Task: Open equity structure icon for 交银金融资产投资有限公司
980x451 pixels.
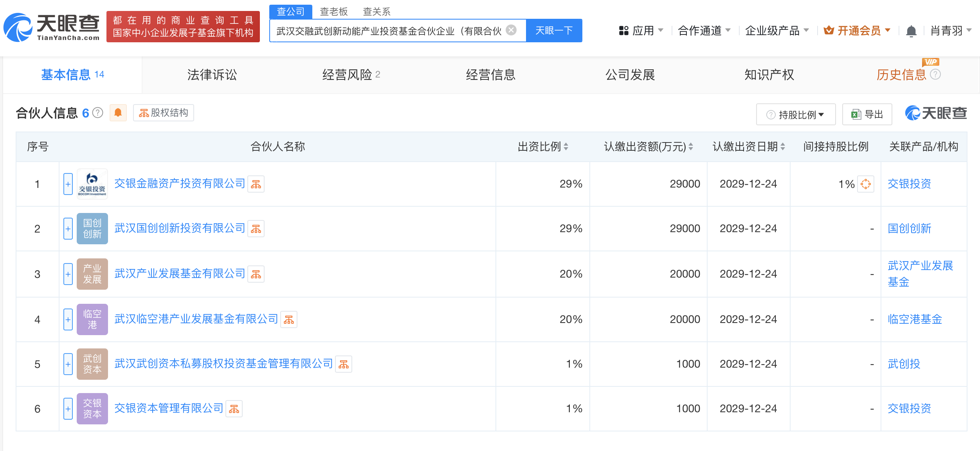Action: click(256, 184)
